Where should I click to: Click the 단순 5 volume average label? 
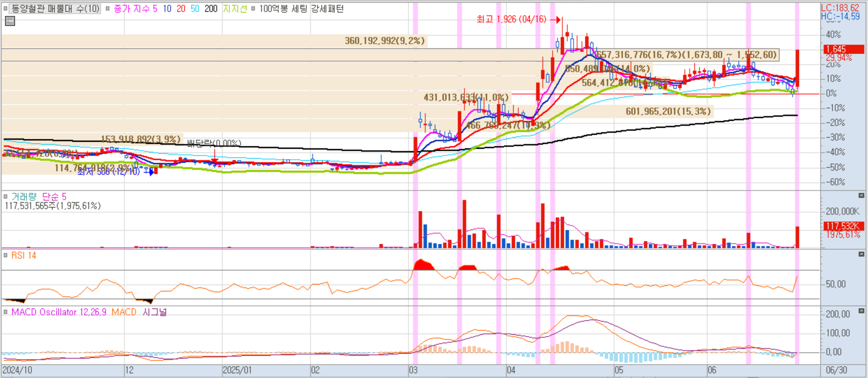tap(54, 197)
